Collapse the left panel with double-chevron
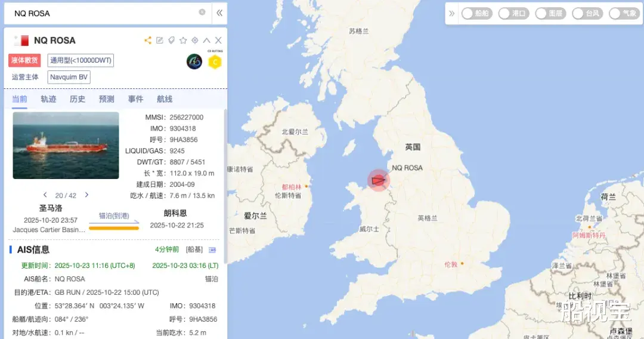Image resolution: width=644 pixels, height=339 pixels. (219, 13)
